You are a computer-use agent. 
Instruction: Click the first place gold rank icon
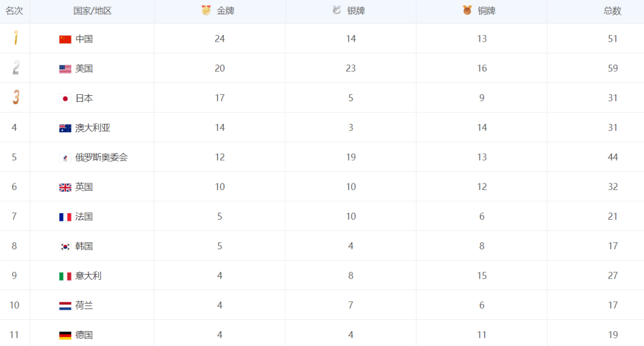click(x=16, y=39)
